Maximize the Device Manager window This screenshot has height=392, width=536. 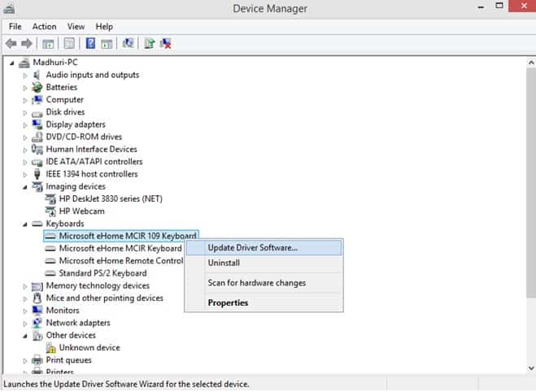point(499,7)
